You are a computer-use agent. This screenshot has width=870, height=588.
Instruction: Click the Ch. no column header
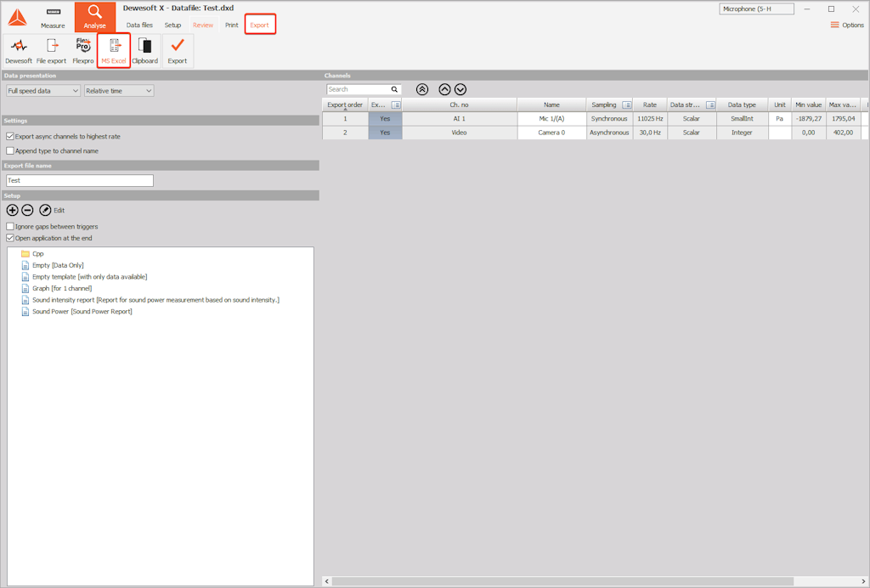click(x=460, y=105)
